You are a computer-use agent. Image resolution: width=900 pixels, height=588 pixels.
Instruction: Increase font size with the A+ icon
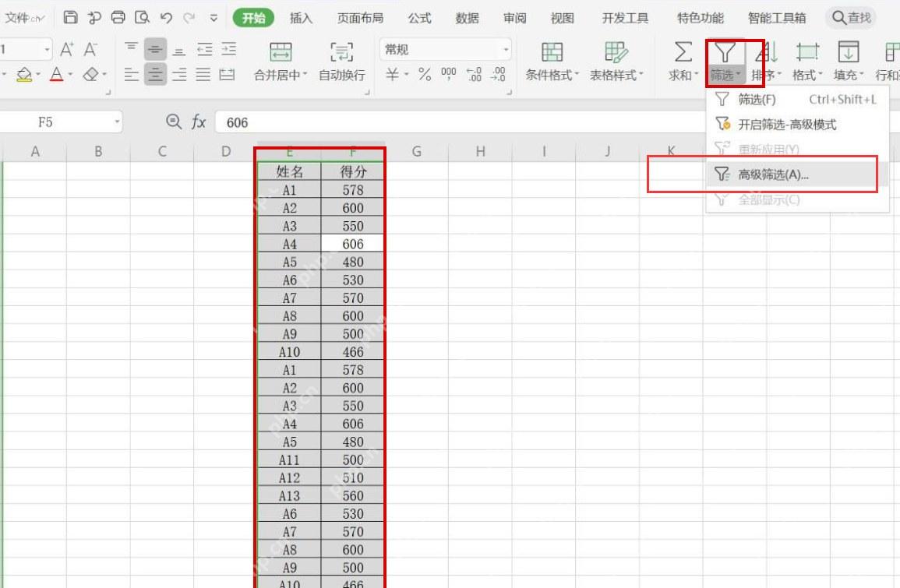click(x=66, y=49)
